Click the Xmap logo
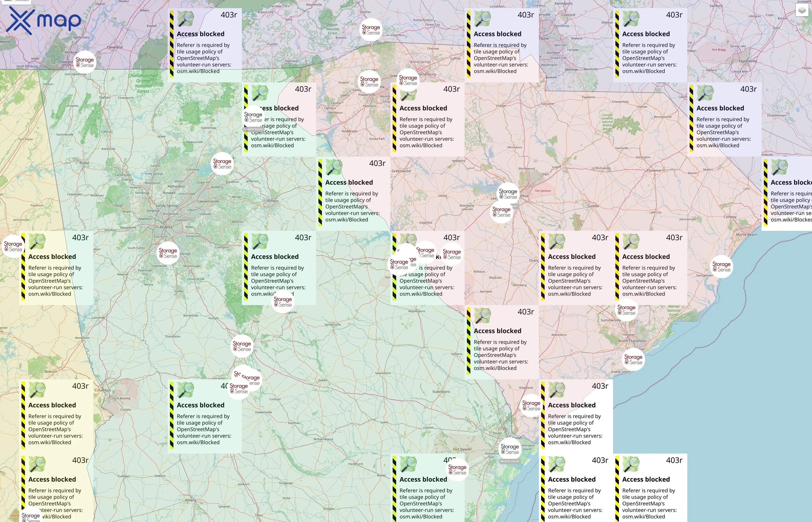 coord(44,20)
